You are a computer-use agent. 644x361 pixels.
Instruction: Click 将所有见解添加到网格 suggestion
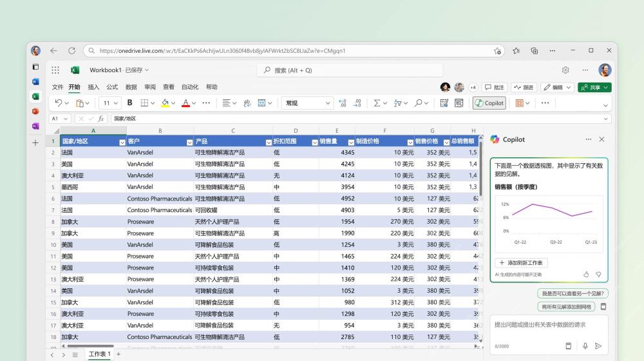click(x=566, y=307)
